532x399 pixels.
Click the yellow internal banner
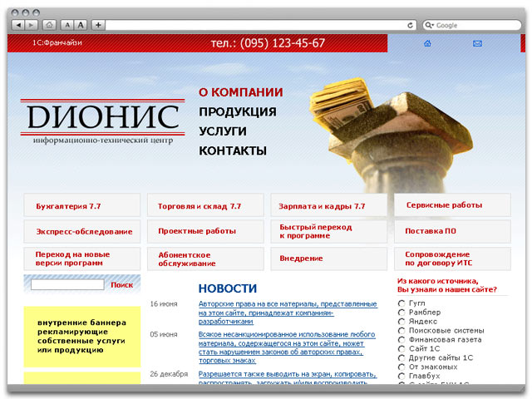pos(82,337)
